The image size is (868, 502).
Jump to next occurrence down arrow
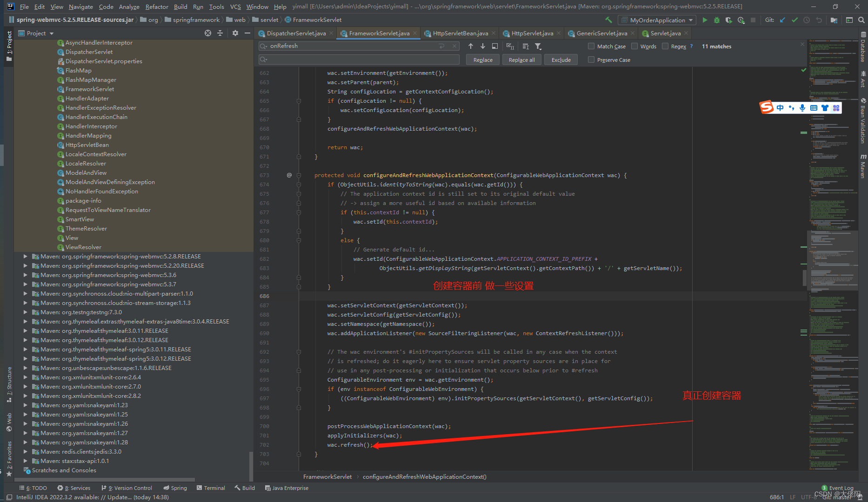(x=483, y=46)
